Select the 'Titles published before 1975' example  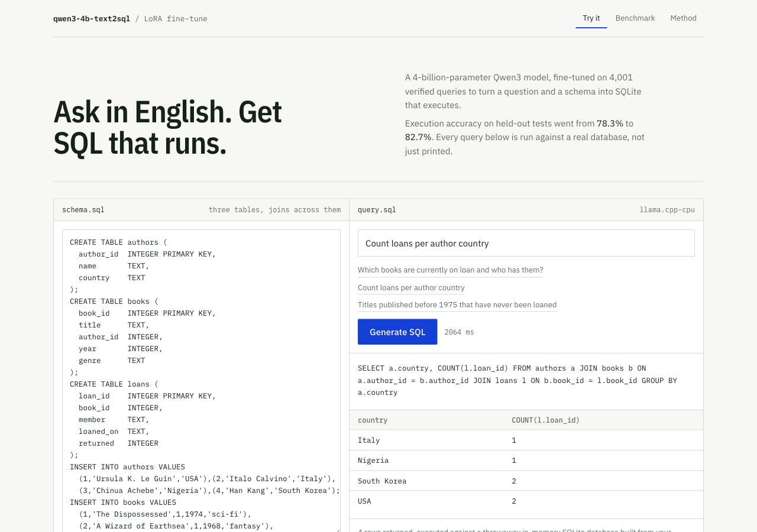click(x=457, y=305)
